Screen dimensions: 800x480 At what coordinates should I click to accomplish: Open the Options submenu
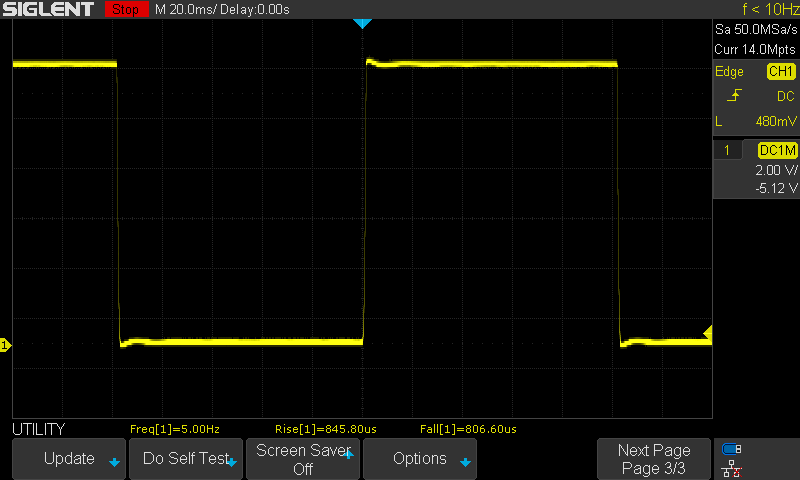(x=420, y=459)
